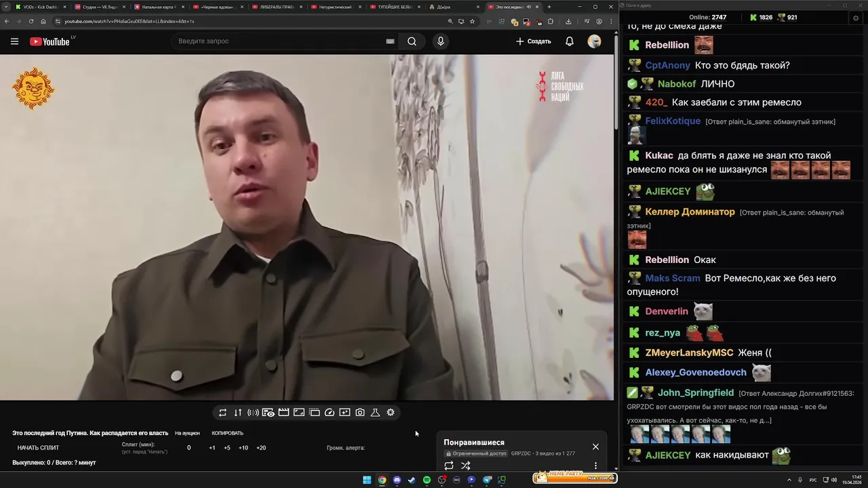Image resolution: width=868 pixels, height=488 pixels.
Task: Click the Создать create button
Action: [x=534, y=41]
